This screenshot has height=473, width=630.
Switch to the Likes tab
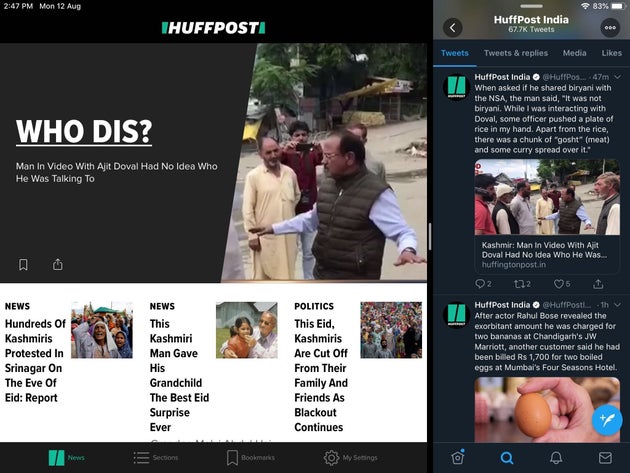[612, 53]
